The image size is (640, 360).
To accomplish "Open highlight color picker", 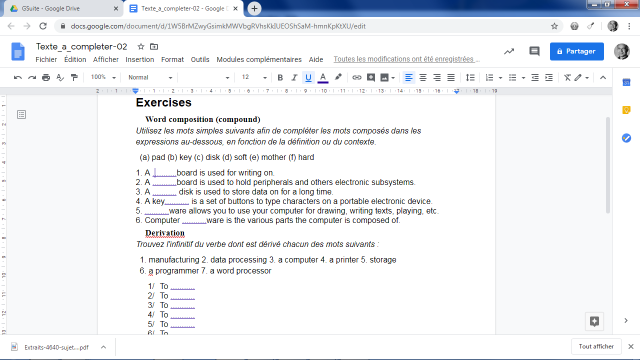I will (338, 78).
